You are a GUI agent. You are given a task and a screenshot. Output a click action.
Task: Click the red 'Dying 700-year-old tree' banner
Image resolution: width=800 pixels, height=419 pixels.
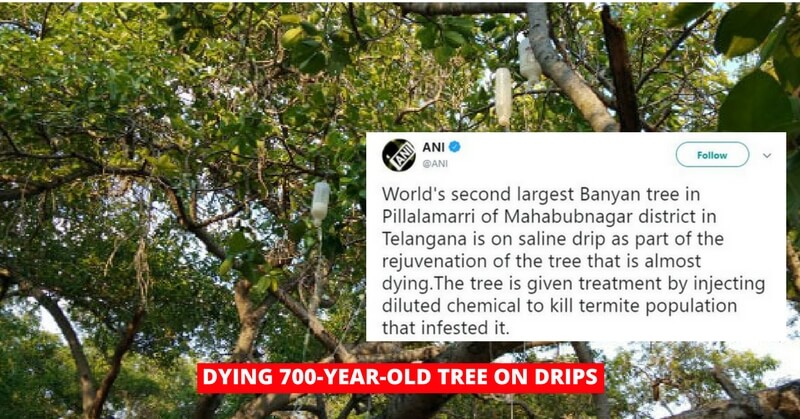pos(401,378)
